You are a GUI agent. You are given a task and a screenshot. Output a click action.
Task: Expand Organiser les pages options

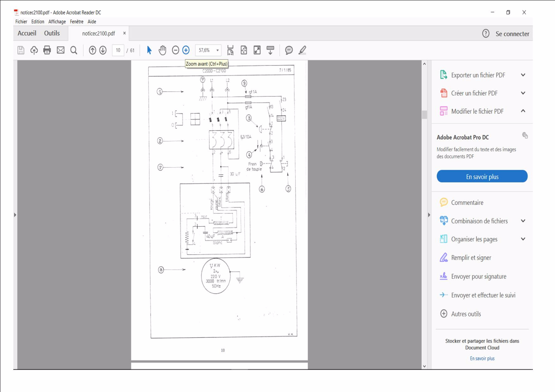coord(523,239)
